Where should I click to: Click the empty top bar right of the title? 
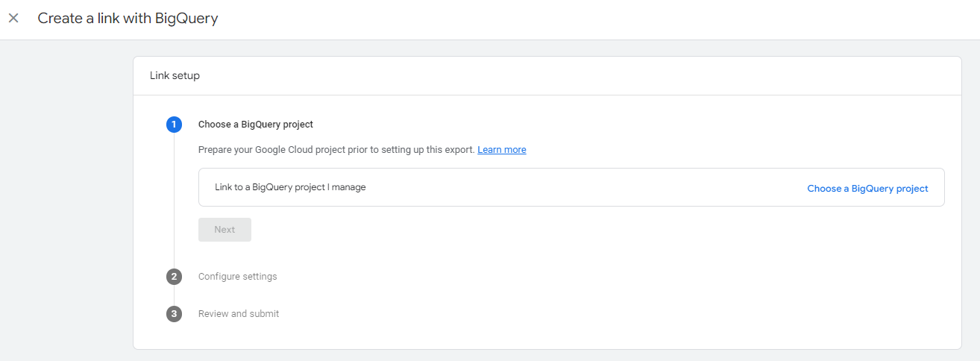(597, 19)
